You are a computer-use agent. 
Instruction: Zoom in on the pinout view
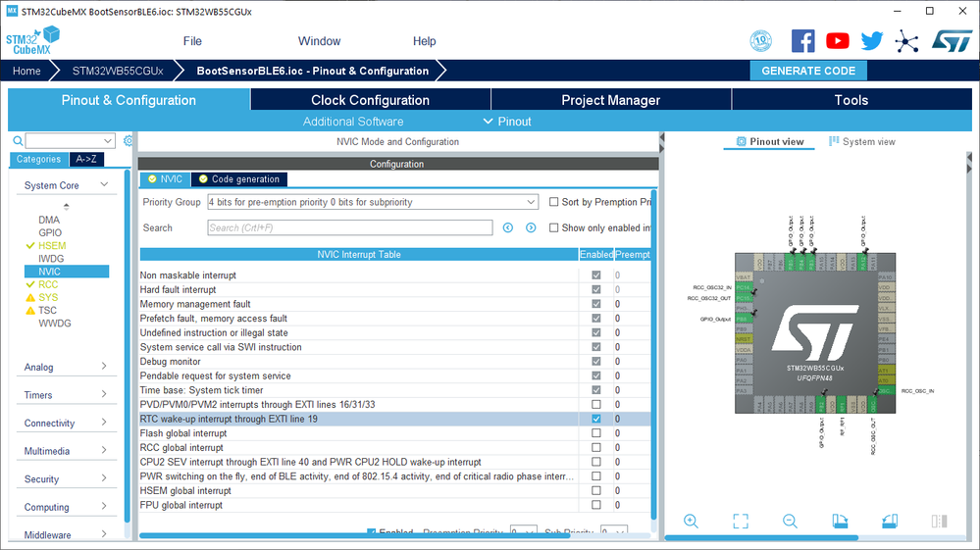pyautogui.click(x=691, y=522)
